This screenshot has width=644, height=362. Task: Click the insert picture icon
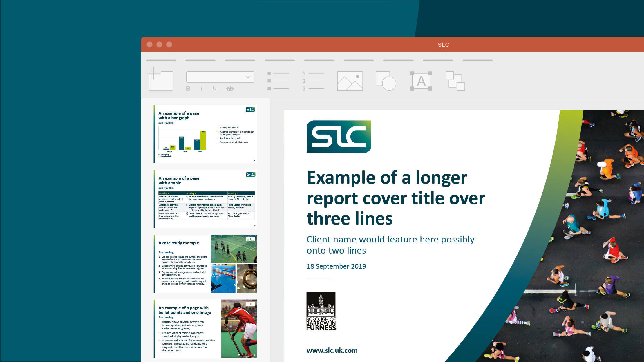[x=350, y=81]
